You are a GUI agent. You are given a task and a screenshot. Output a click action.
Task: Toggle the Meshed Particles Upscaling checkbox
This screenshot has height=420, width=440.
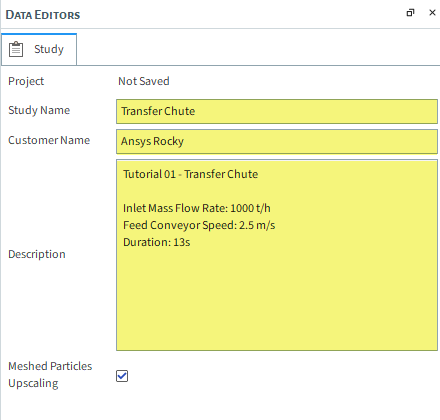tap(122, 376)
